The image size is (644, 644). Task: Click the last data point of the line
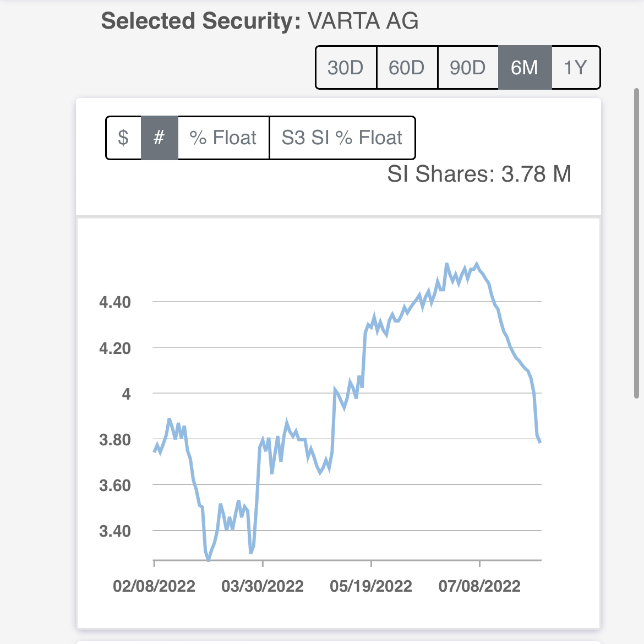point(540,441)
